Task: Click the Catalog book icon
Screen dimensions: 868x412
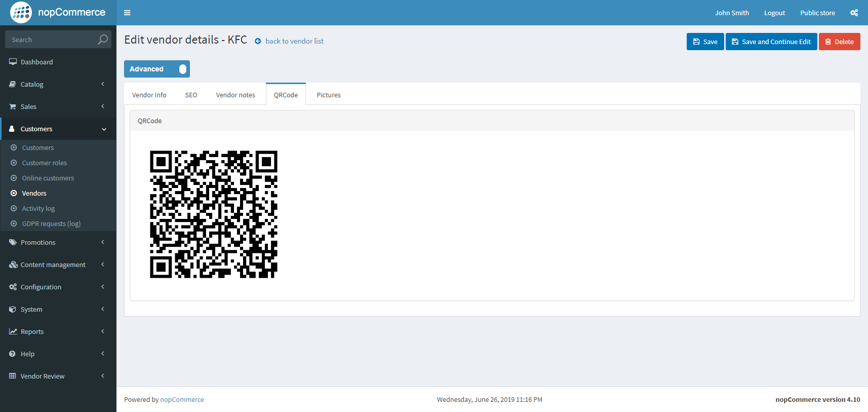Action: click(x=13, y=84)
